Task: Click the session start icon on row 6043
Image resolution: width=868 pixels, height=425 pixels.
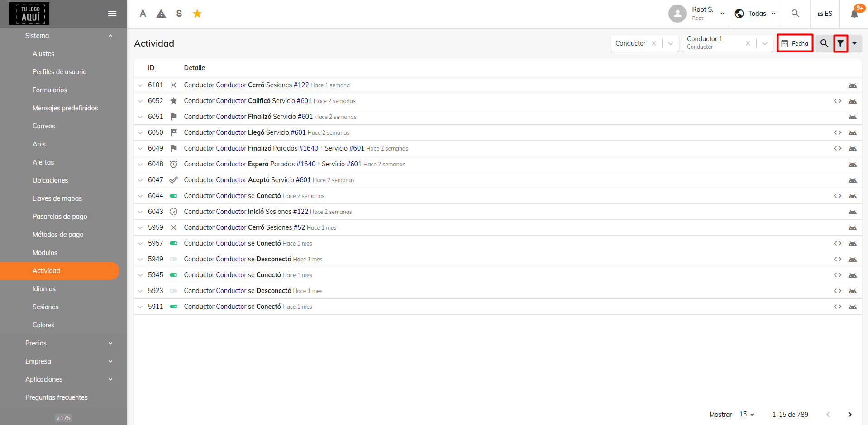Action: pyautogui.click(x=173, y=212)
